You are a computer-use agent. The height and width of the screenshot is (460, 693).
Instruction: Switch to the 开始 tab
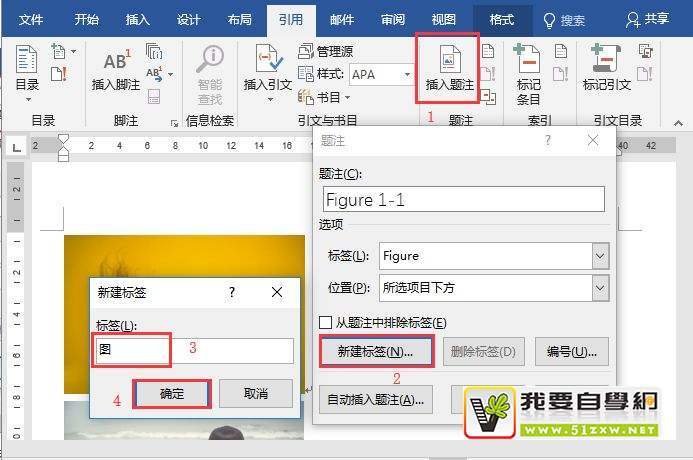[87, 20]
